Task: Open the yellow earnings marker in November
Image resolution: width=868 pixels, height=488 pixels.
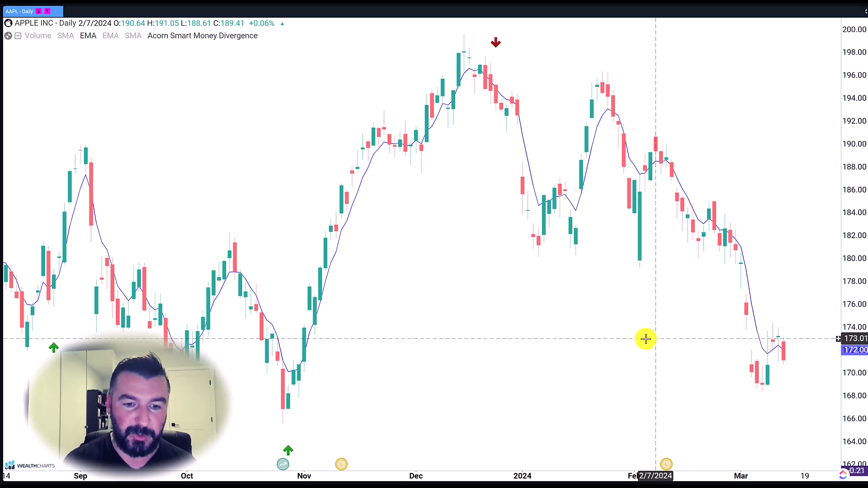Action: [x=341, y=464]
